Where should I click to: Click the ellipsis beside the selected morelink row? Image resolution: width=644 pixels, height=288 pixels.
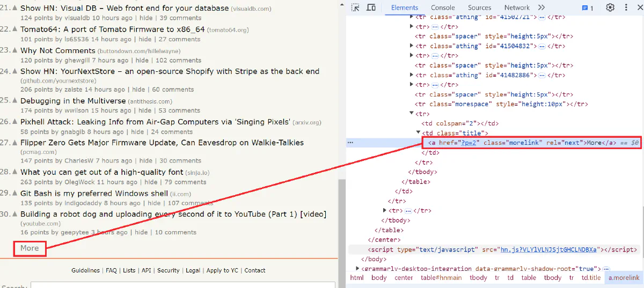pos(350,143)
